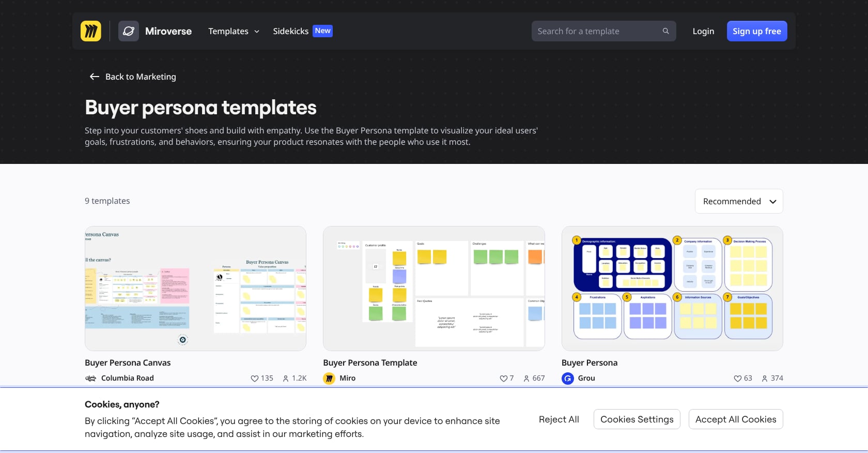
Task: Open the Buyer Persona Canvas title link
Action: pyautogui.click(x=128, y=363)
